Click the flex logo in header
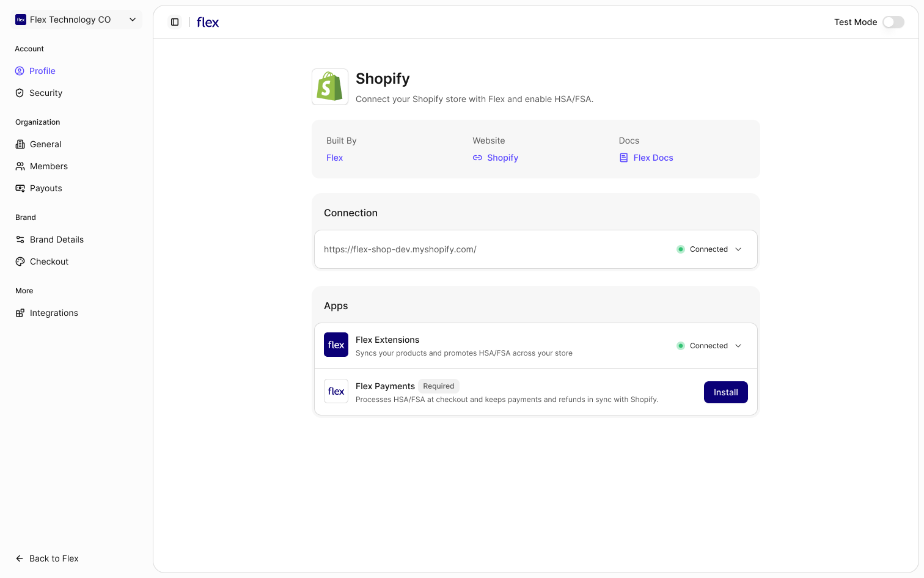This screenshot has height=578, width=924. (208, 22)
